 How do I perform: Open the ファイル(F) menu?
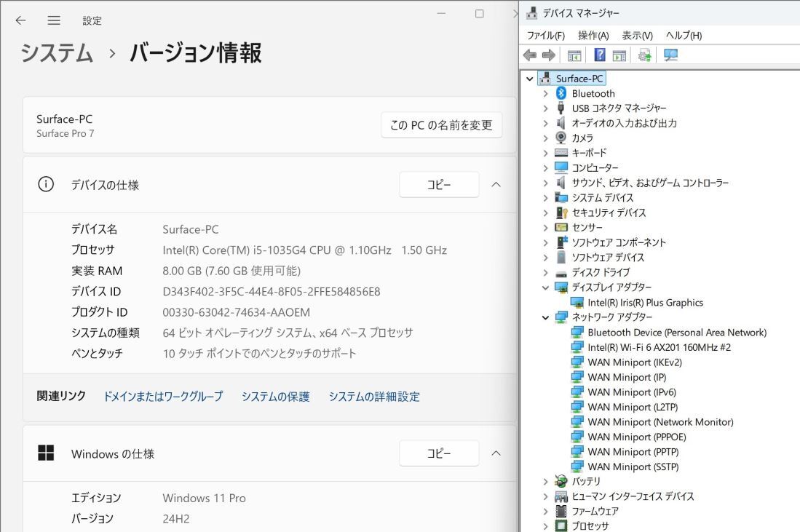[x=545, y=35]
